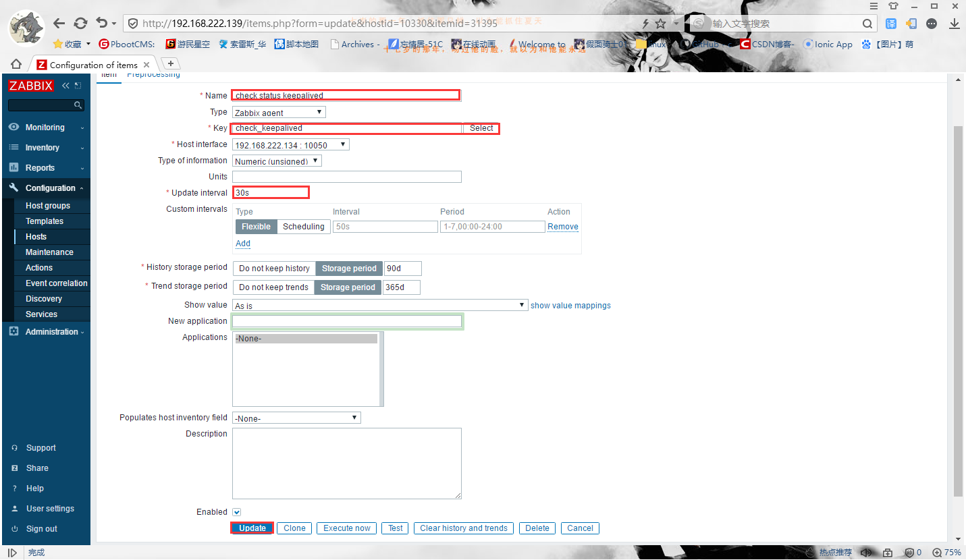Click the Clone button
The width and height of the screenshot is (966, 560).
pyautogui.click(x=294, y=528)
